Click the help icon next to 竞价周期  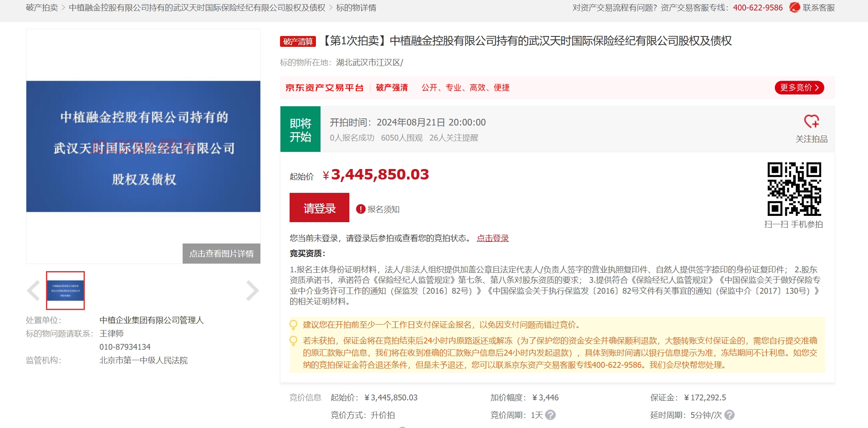550,415
